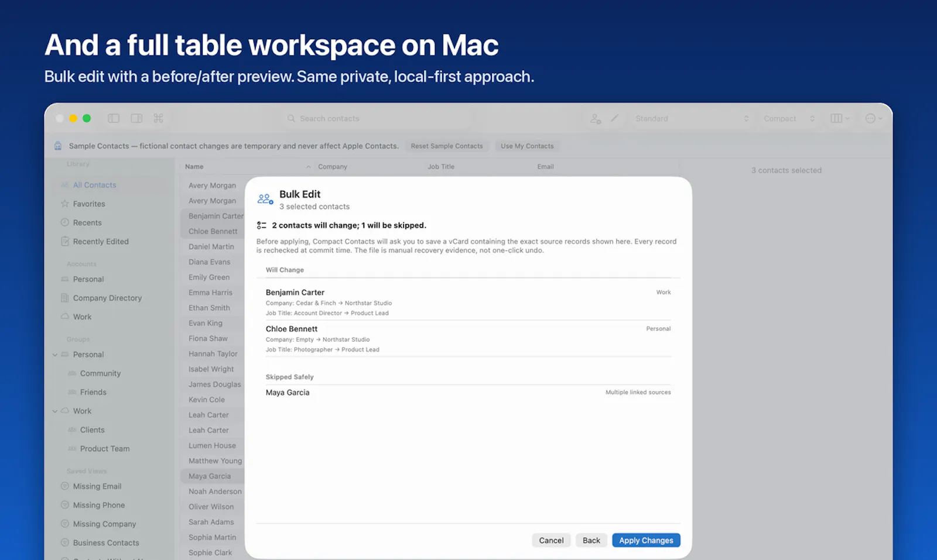
Task: Click the Apply Changes button
Action: point(646,540)
